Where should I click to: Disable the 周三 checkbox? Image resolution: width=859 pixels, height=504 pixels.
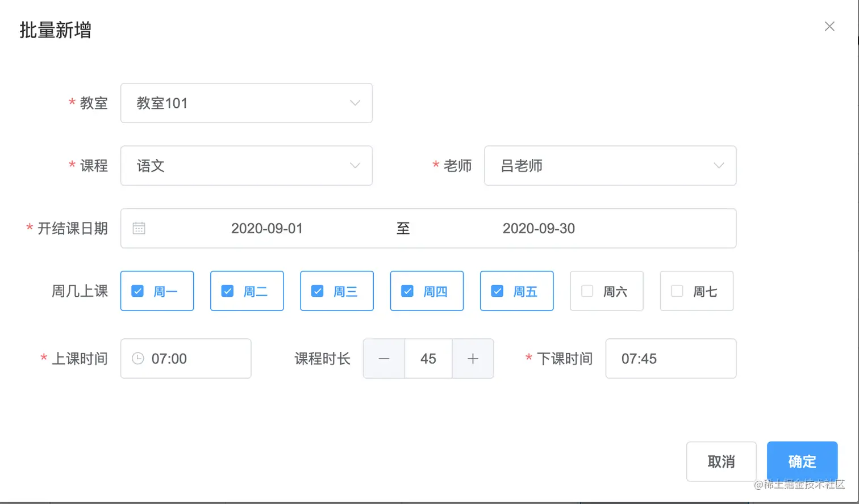[x=317, y=291]
